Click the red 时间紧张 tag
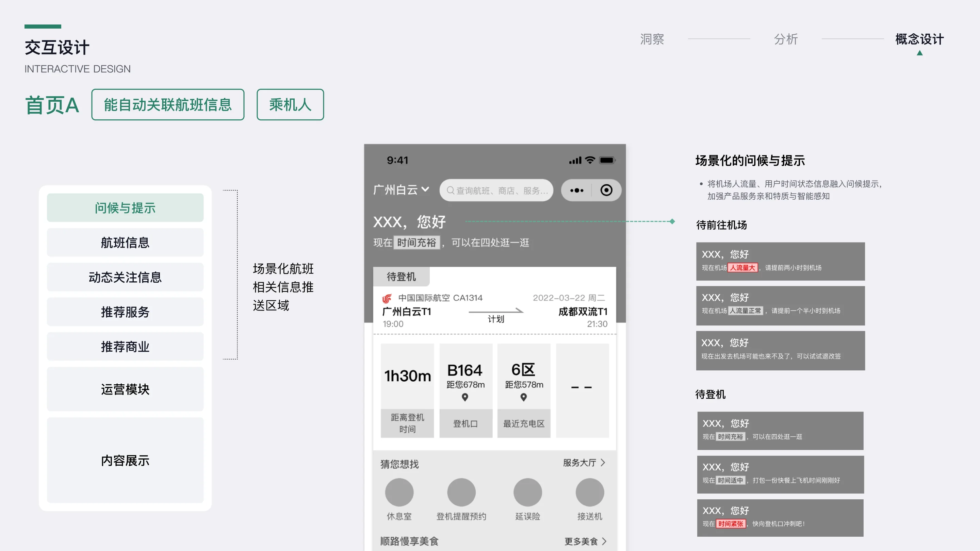Viewport: 980px width, 551px height. 731,524
